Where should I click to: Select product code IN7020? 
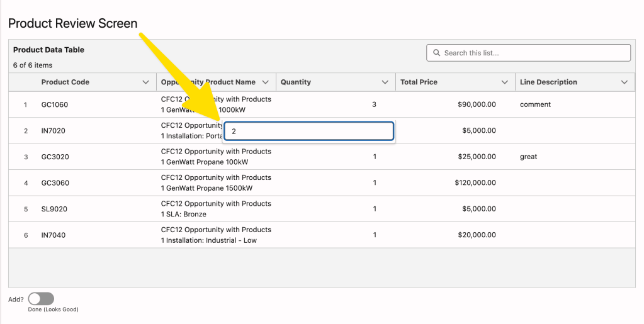(x=53, y=131)
